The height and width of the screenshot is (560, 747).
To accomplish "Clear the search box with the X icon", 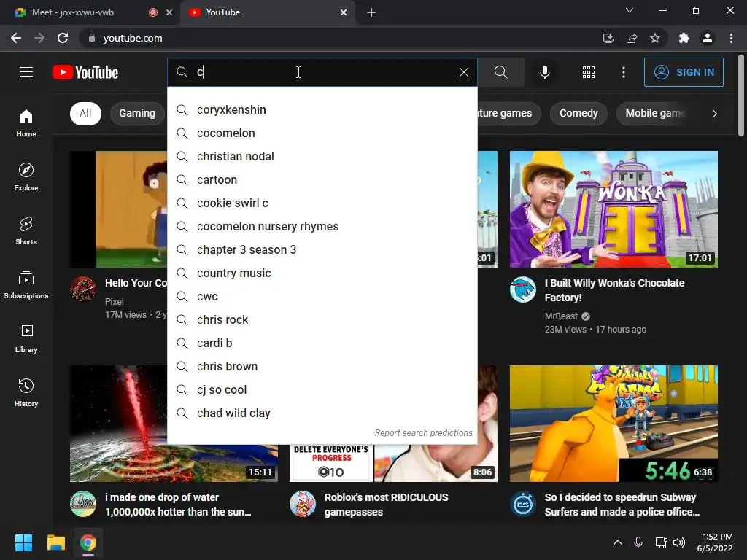I will point(463,72).
